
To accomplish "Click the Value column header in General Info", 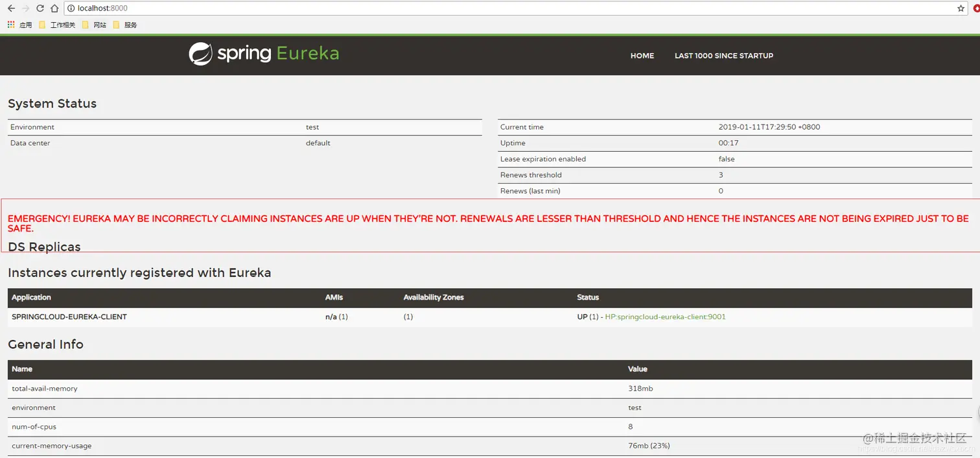I will click(x=638, y=368).
